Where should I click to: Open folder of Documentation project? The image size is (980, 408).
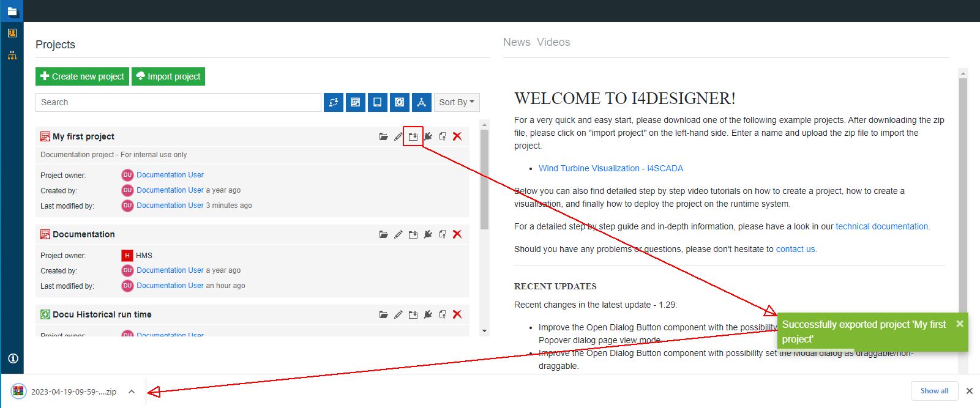point(384,234)
